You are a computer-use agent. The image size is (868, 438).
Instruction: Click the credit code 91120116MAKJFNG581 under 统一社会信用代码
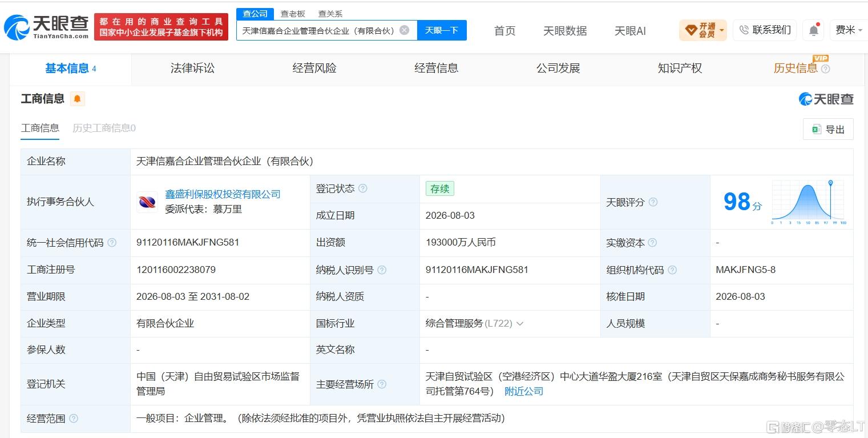click(x=188, y=243)
